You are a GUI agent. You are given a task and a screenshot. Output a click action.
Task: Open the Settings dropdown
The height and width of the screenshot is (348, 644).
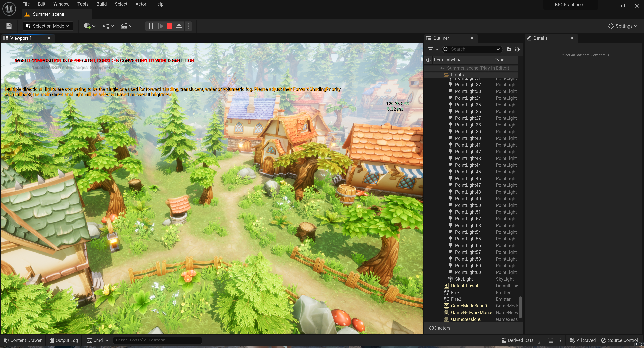[622, 26]
